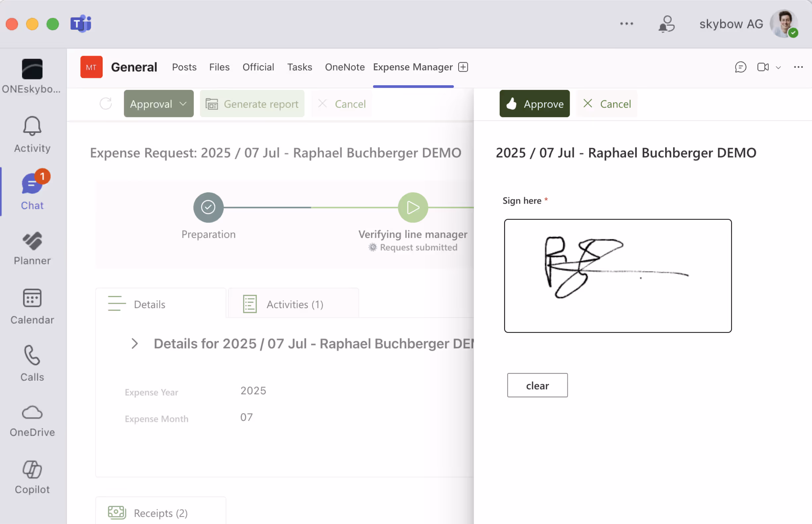
Task: Click inside the signature pad
Action: 617,276
